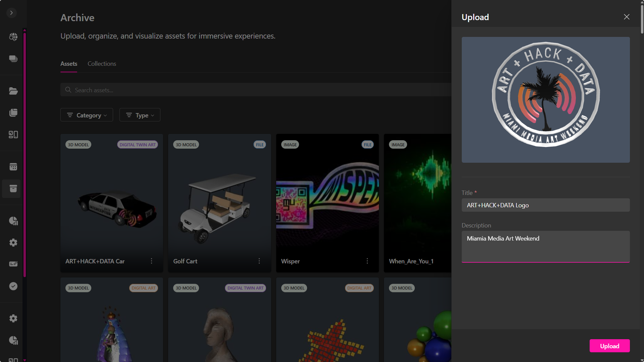Viewport: 644px width, 362px height.
Task: Expand the Category filter dropdown
Action: tap(87, 115)
